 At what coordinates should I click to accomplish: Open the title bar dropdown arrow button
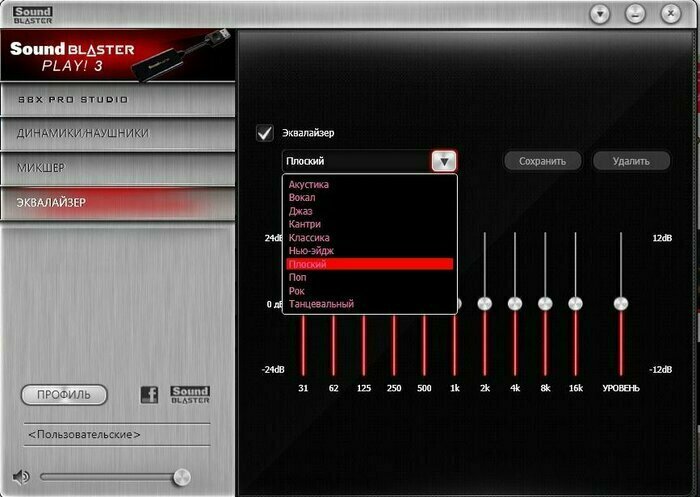600,14
